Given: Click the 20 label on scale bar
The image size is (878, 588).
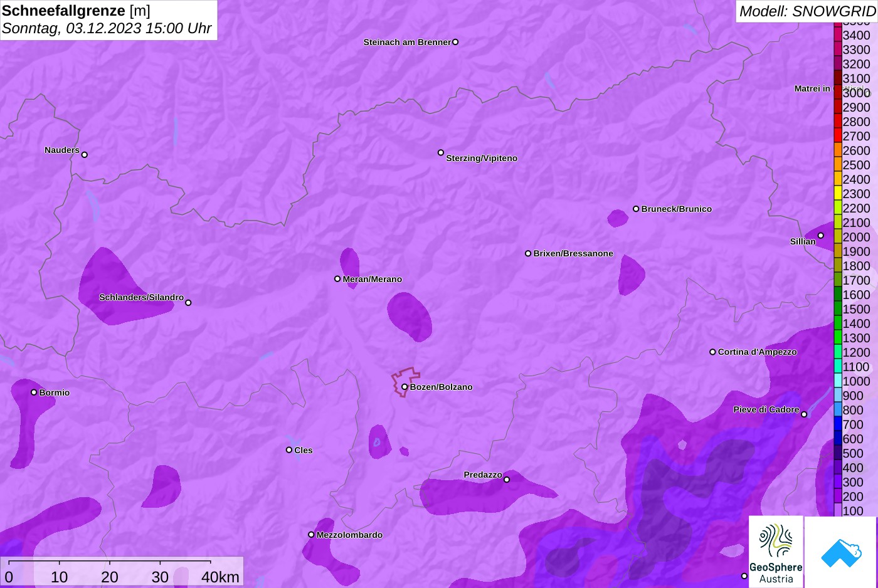Looking at the screenshot, I should coord(110,577).
